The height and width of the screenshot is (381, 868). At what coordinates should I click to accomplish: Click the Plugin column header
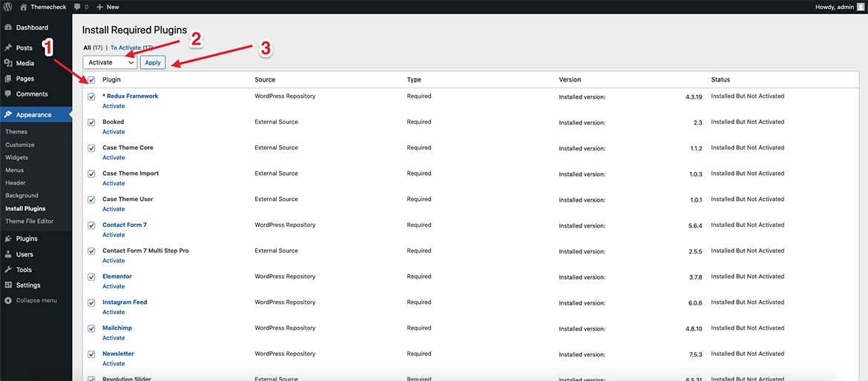click(x=112, y=79)
